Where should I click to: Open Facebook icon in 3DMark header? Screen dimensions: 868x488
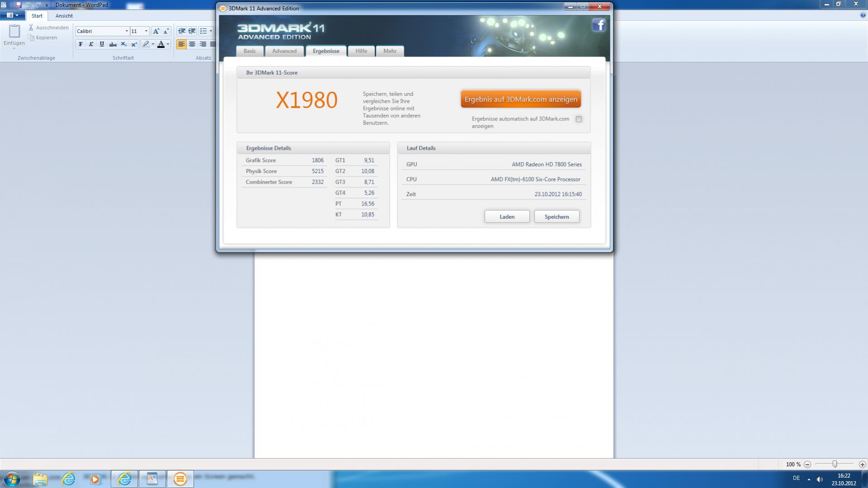599,25
